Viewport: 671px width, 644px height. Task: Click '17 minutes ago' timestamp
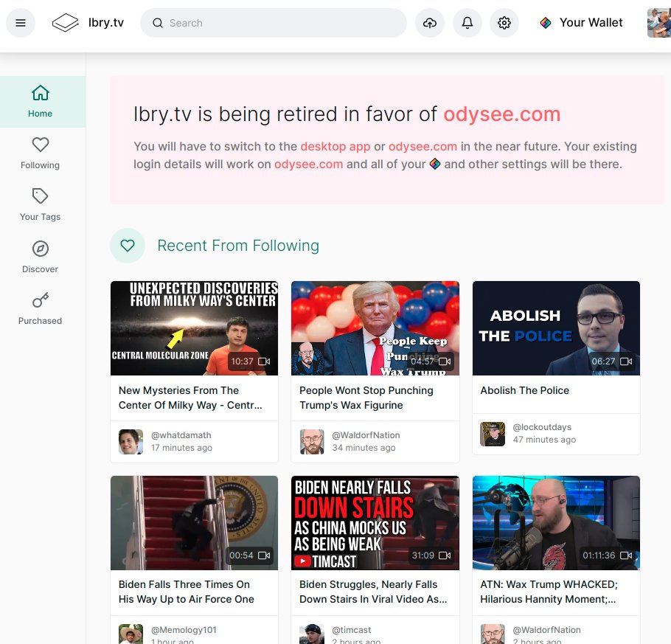(181, 448)
